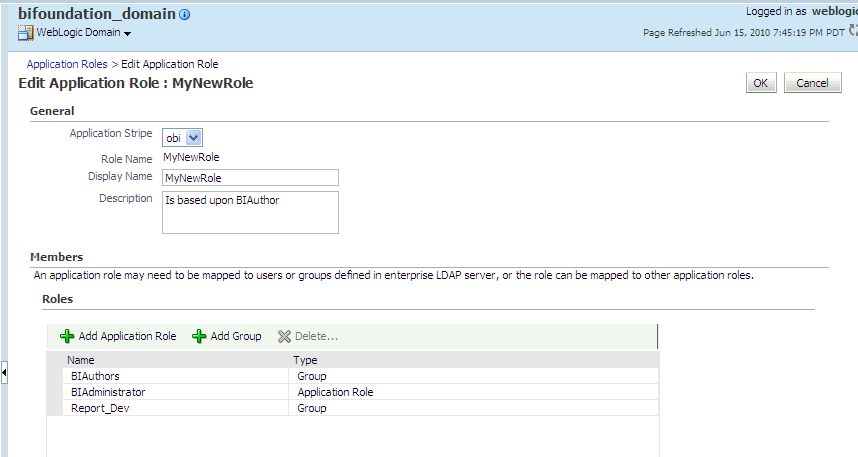Go to Application Roles breadcrumb link

click(67, 64)
